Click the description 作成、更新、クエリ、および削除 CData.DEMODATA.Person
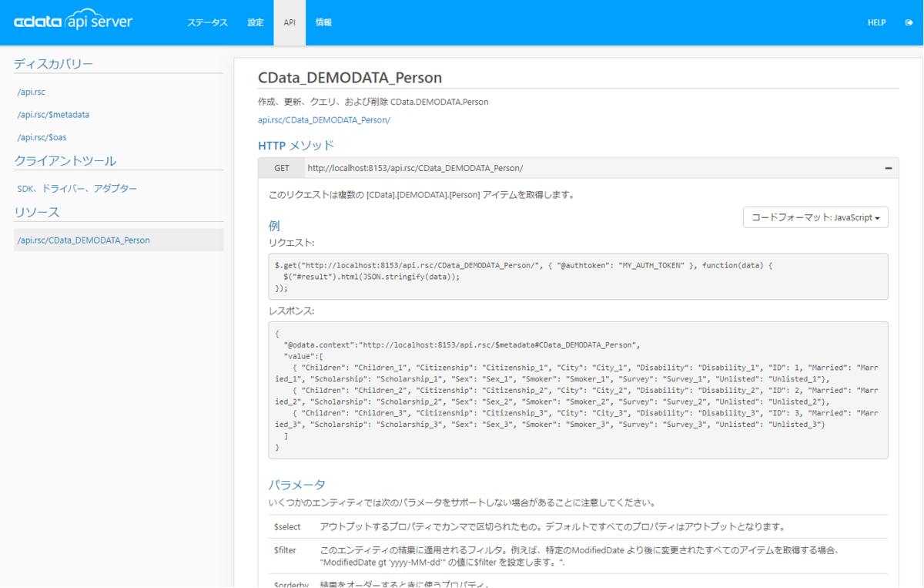Viewport: 924px width, 588px height. pos(373,102)
